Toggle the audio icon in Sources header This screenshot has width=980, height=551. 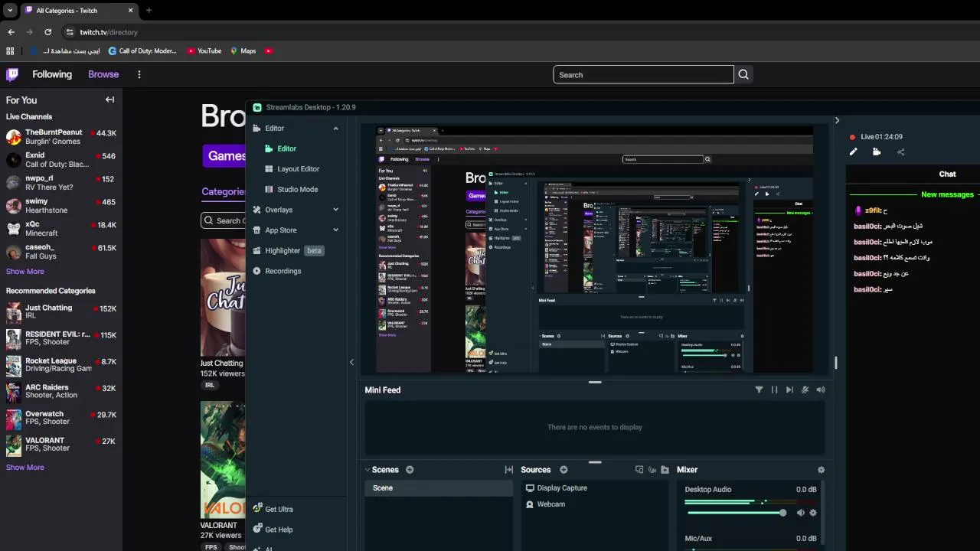(652, 470)
